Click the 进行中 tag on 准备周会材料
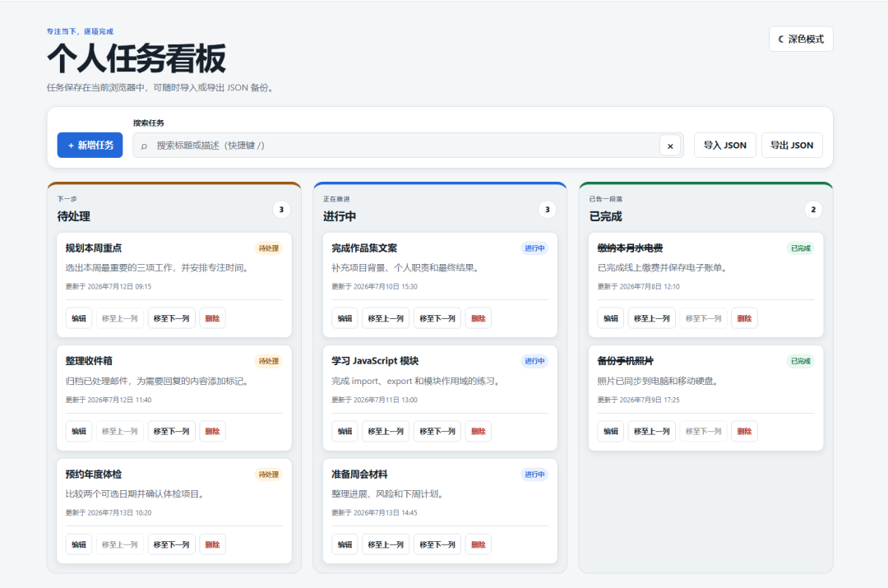The image size is (888, 588). 534,475
